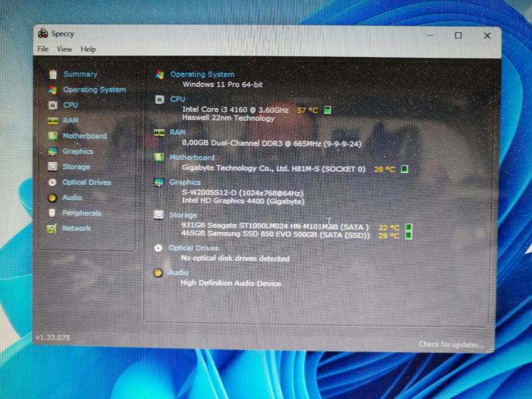Click Motherboard heading link in summary
Screen dimensions: 532x399
(192, 158)
